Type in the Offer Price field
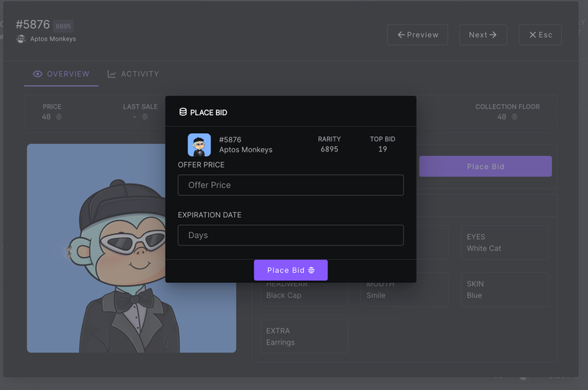The width and height of the screenshot is (588, 390). (x=290, y=185)
